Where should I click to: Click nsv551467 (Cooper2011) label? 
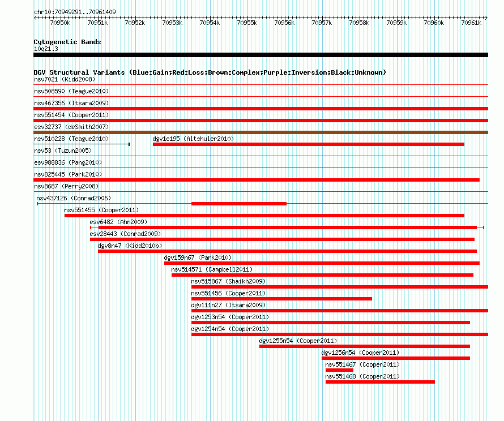(x=362, y=364)
